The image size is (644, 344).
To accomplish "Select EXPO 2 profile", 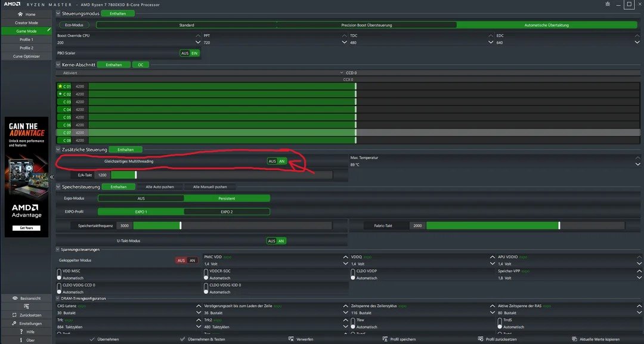I will tap(227, 212).
